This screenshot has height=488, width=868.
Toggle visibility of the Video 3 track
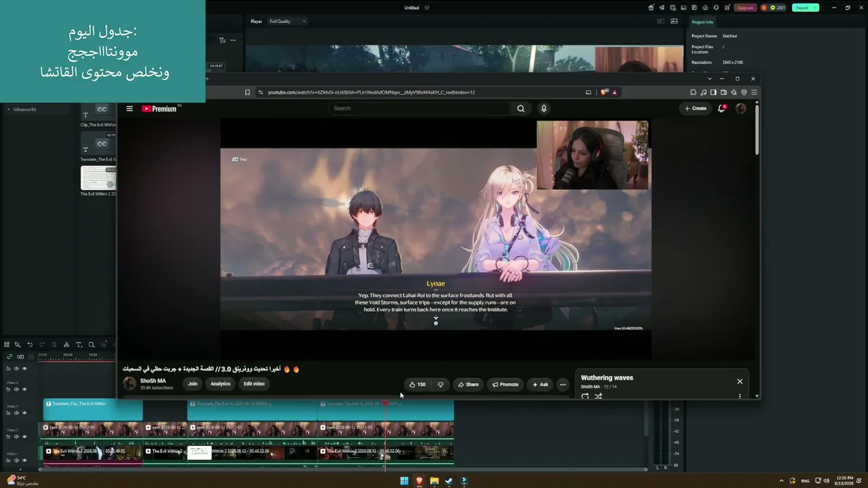(x=24, y=413)
